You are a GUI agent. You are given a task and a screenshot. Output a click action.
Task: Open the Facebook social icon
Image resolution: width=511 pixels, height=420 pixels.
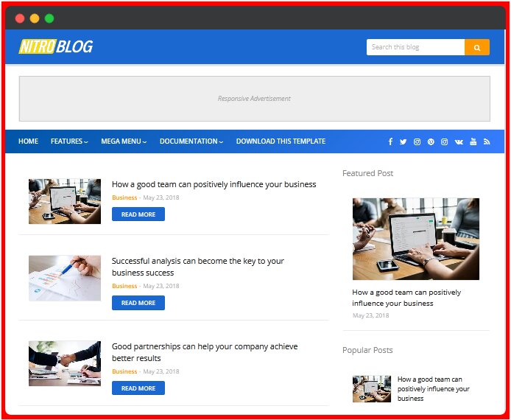pyautogui.click(x=390, y=141)
